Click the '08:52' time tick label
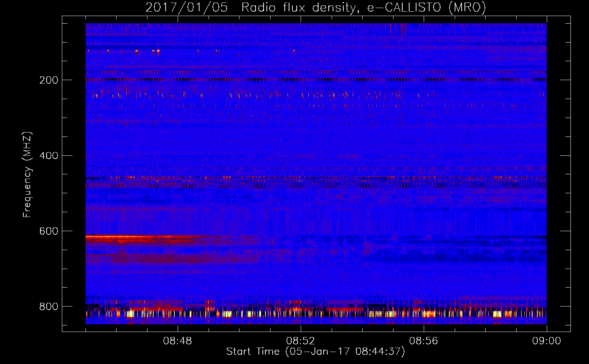 301,341
